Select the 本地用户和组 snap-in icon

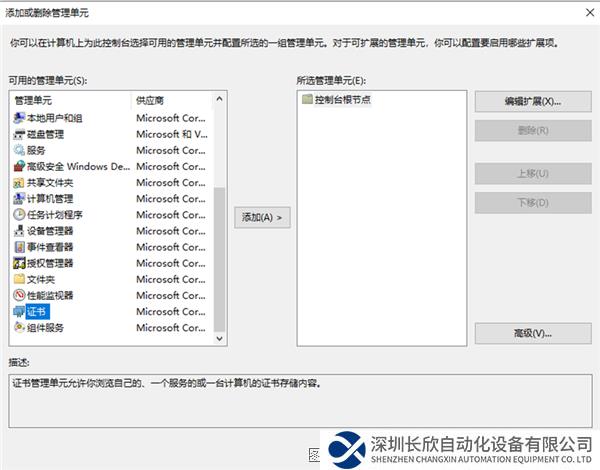tap(19, 118)
